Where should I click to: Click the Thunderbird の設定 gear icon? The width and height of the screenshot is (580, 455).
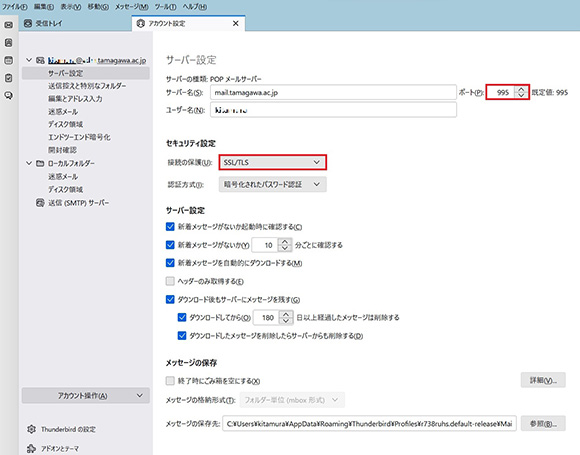click(x=31, y=429)
